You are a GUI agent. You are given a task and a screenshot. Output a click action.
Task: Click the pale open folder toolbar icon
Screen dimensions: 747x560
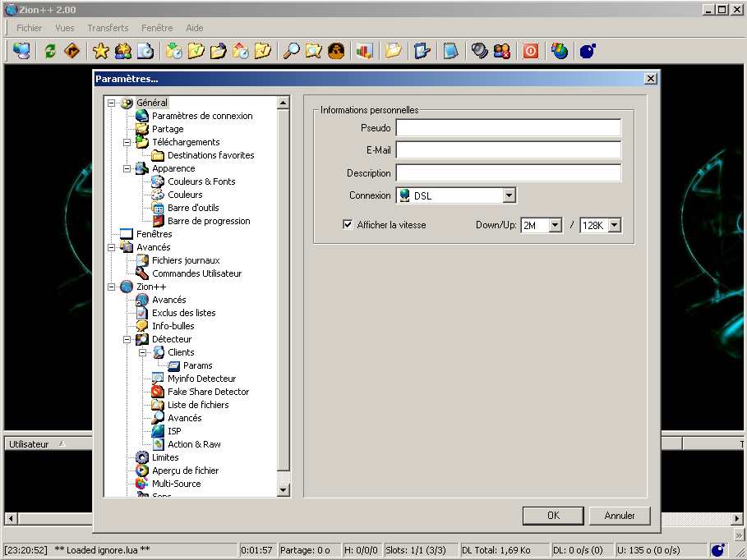coord(394,51)
